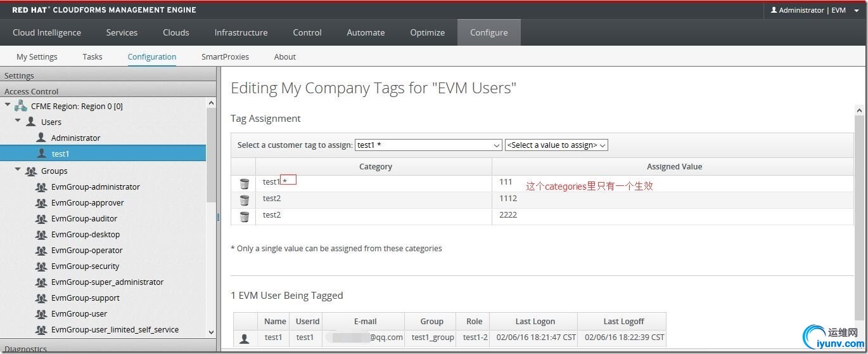Click the down arrow of the tree scrollbar
Screen dimensions: 868x354
(211, 332)
